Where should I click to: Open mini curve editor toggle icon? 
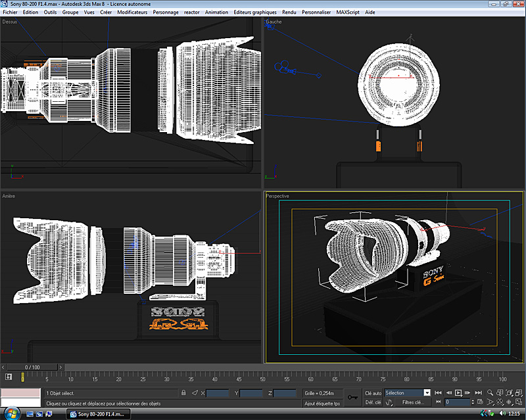click(9, 377)
